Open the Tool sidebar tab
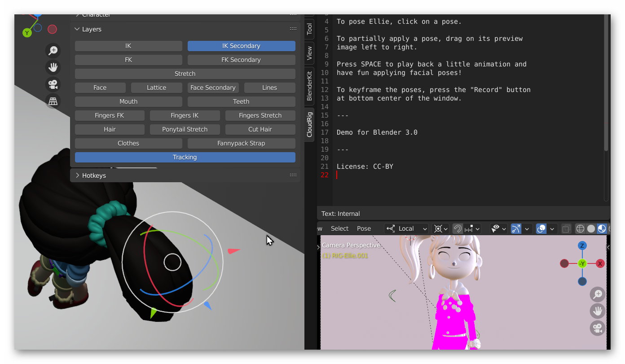Viewport: 625px width, 364px height. coord(309,29)
